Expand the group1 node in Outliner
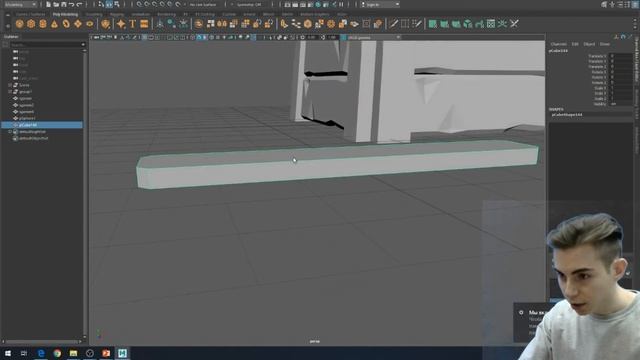The height and width of the screenshot is (360, 640). point(10,92)
